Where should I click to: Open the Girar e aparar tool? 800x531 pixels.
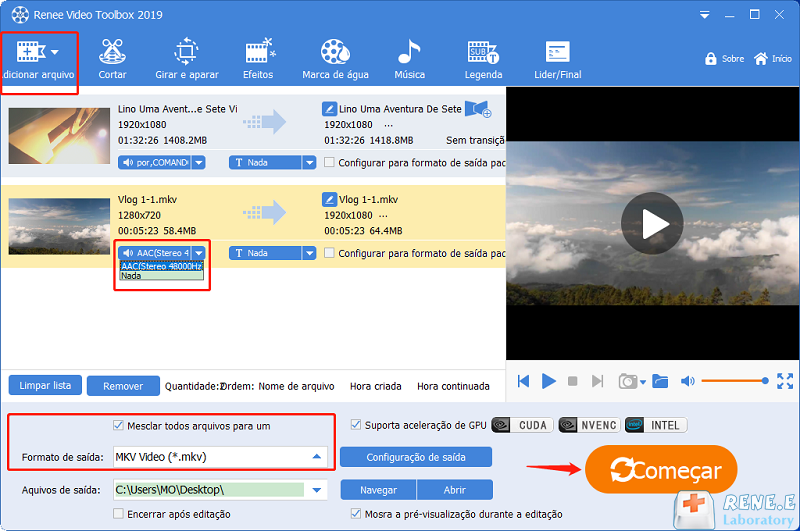point(187,60)
